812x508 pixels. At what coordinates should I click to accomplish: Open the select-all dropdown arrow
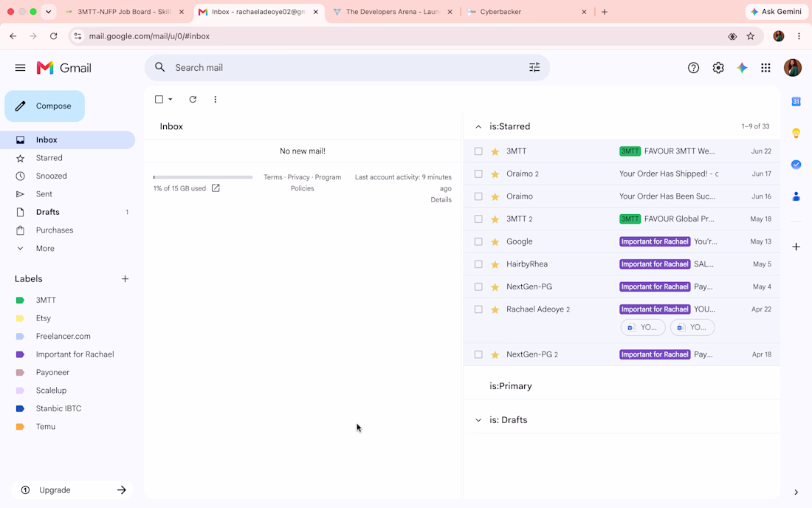[171, 99]
